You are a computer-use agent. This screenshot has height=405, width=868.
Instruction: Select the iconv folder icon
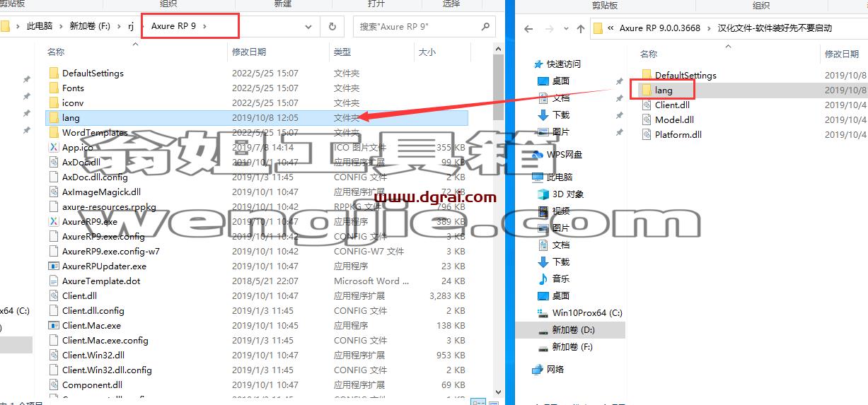point(54,102)
